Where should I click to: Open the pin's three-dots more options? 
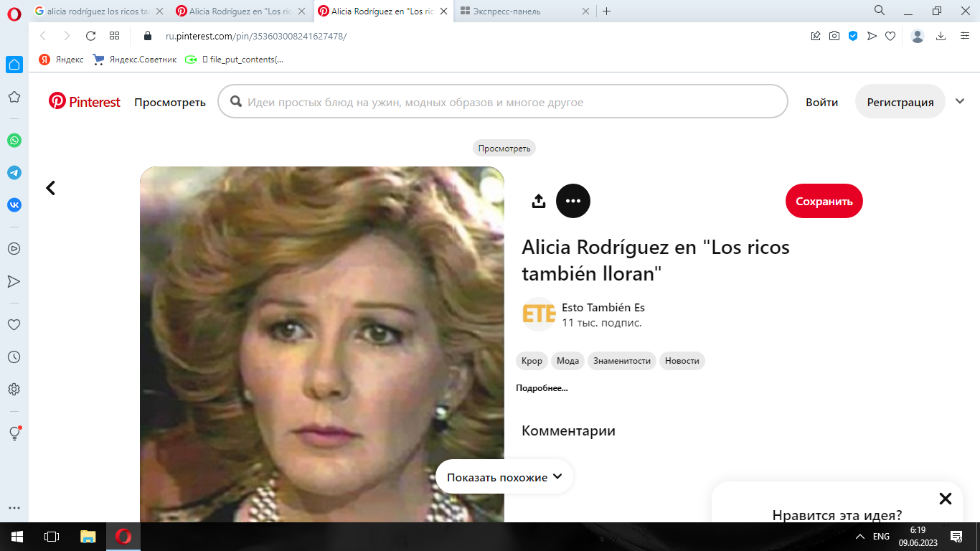click(573, 201)
